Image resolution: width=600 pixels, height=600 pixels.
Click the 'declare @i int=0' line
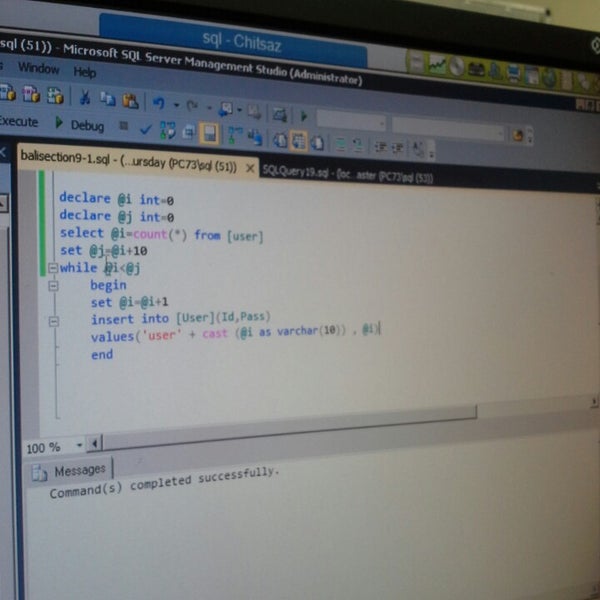point(116,199)
